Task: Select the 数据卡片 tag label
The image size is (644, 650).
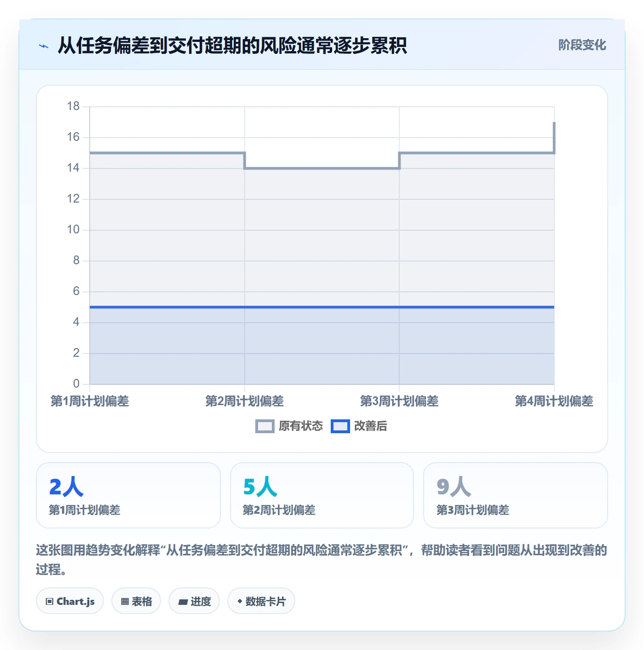Action: pos(265,601)
